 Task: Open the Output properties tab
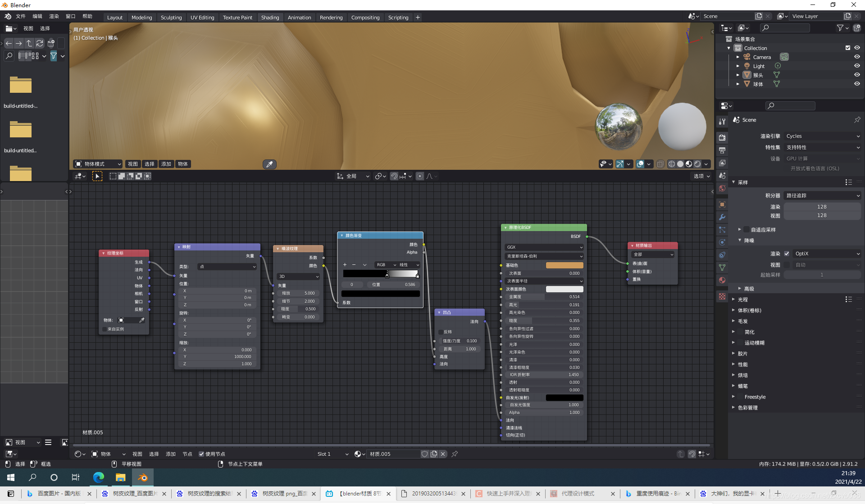[x=722, y=150]
